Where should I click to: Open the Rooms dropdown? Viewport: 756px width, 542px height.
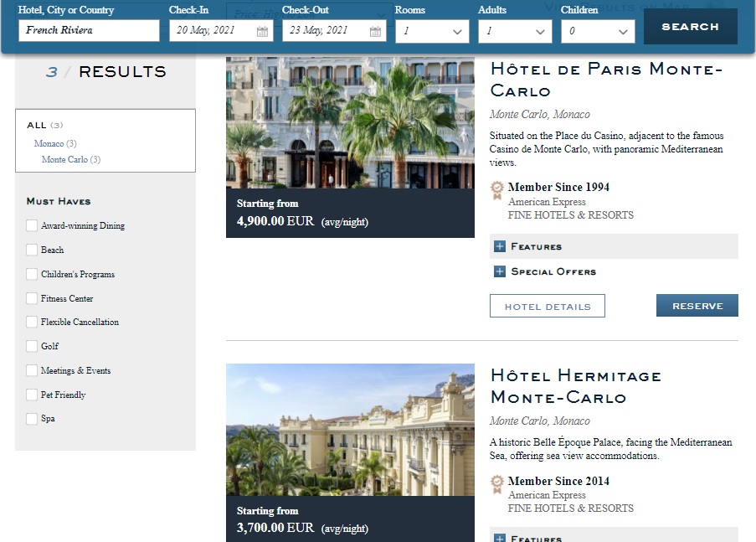[x=432, y=31]
